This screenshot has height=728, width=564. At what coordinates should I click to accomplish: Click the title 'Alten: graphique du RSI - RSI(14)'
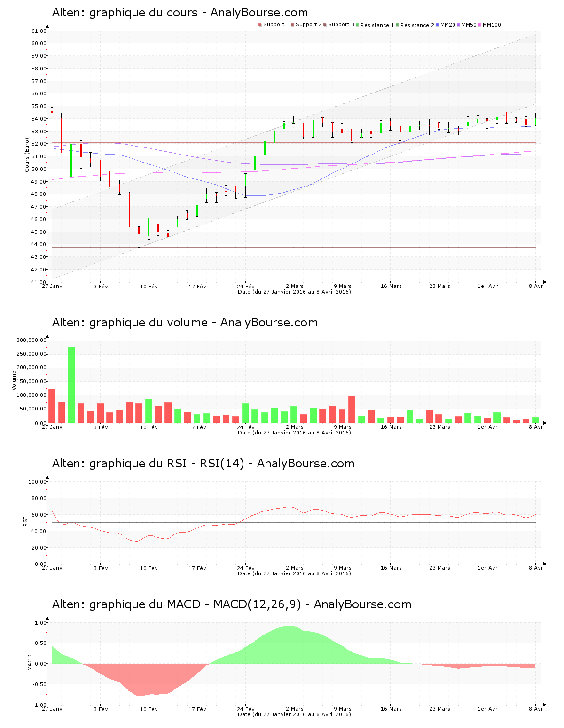click(148, 464)
